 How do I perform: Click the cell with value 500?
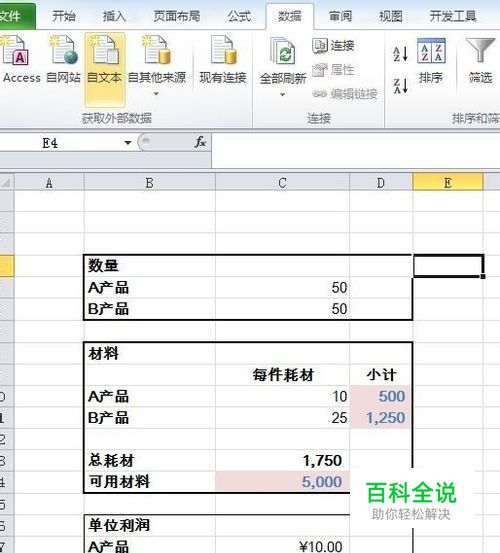point(381,396)
